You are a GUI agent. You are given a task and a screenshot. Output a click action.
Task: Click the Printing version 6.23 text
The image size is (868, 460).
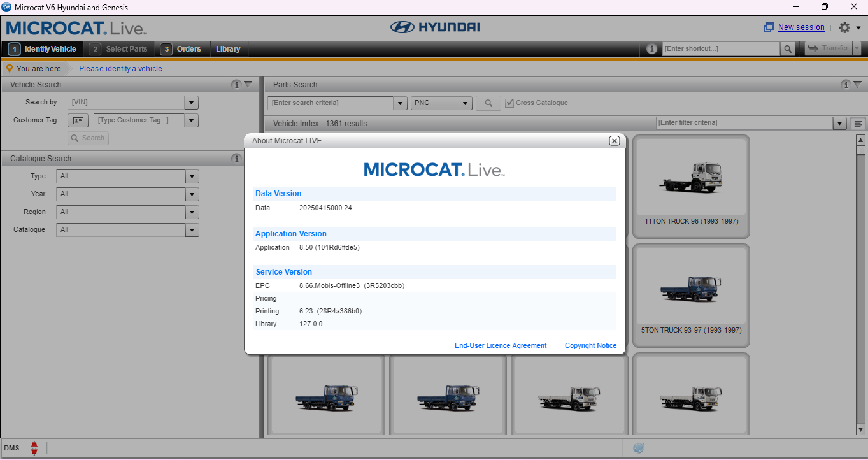(x=331, y=311)
